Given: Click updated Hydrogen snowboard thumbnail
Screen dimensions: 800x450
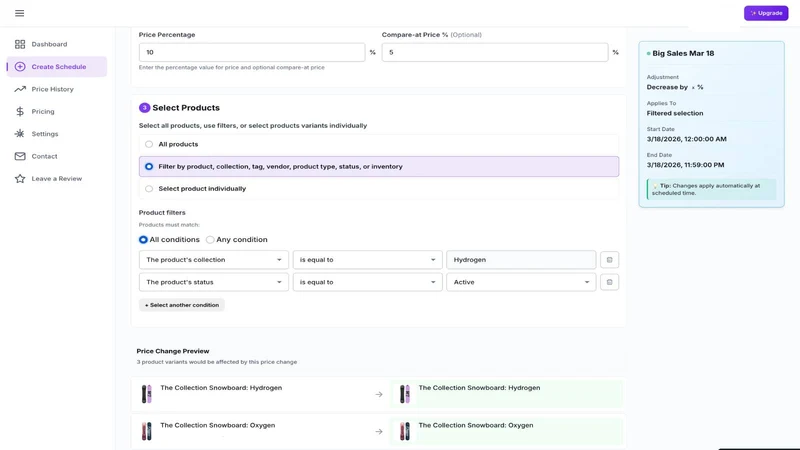Looking at the screenshot, I should pos(405,394).
